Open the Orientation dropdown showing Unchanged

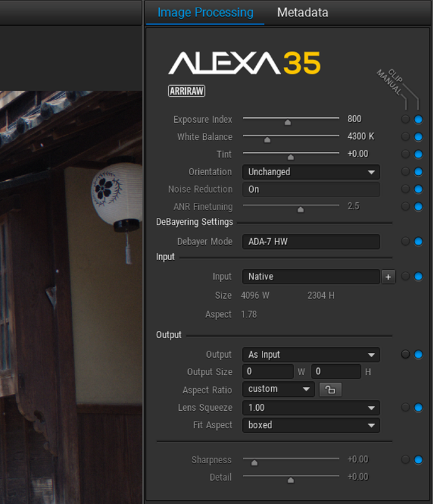[x=311, y=172]
